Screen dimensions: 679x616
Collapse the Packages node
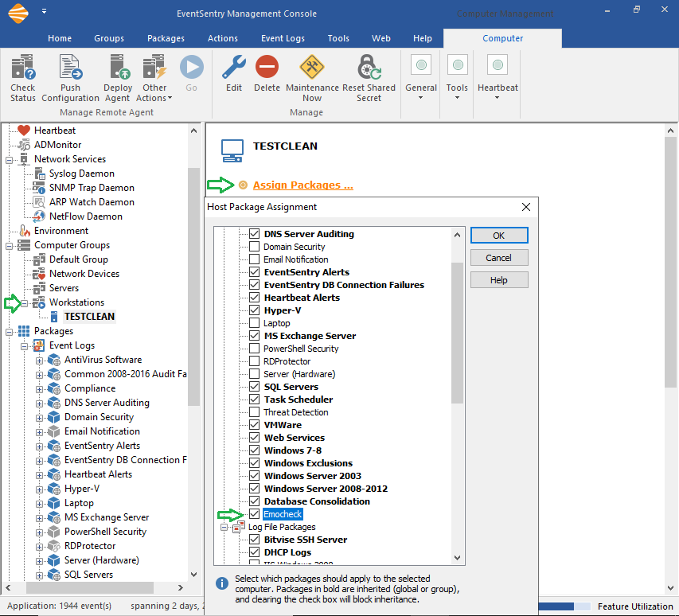(9, 332)
